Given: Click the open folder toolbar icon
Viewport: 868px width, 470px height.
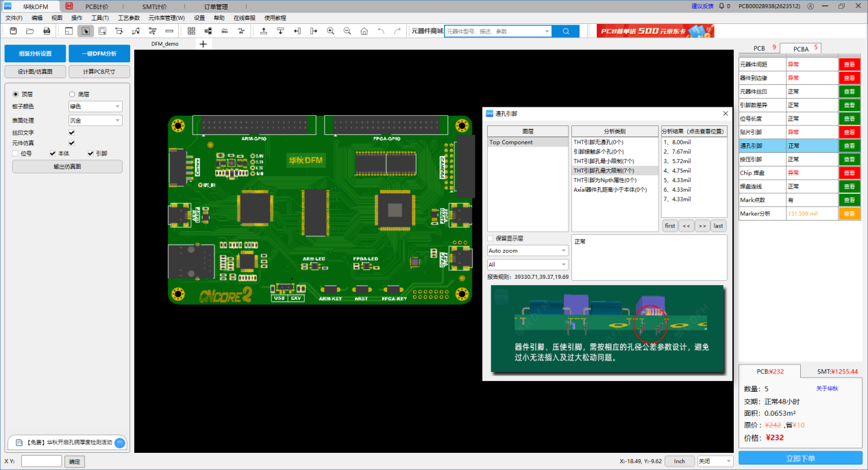Looking at the screenshot, I should [x=30, y=31].
